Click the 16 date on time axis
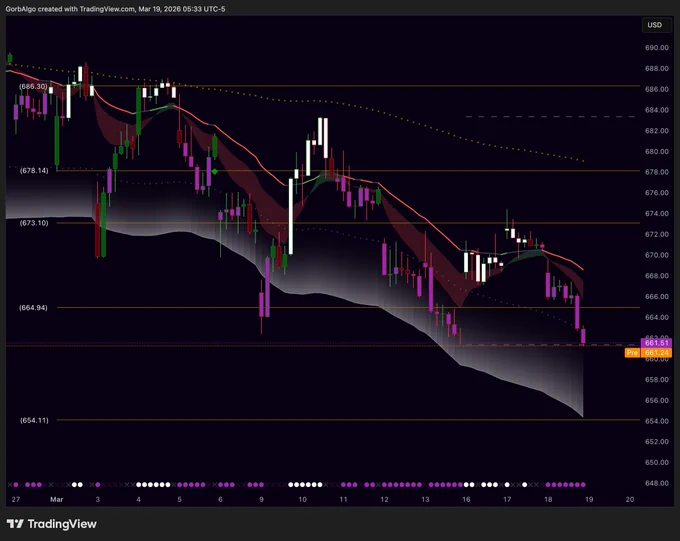This screenshot has width=680, height=541. pos(466,499)
